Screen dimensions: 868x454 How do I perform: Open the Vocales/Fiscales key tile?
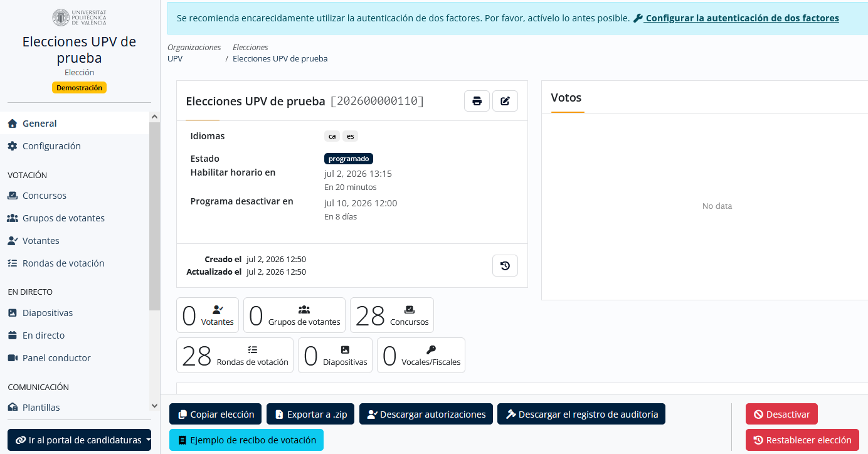coord(421,356)
